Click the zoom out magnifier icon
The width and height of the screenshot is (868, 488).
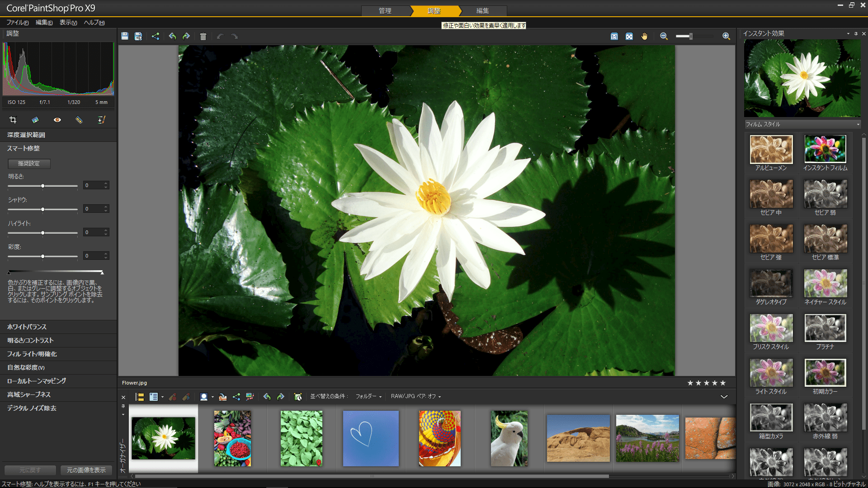[x=664, y=36]
